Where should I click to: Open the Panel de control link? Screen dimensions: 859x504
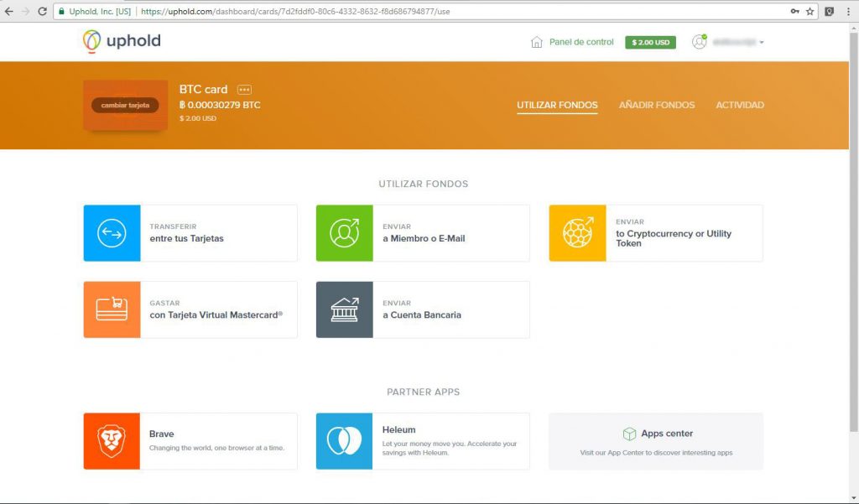point(581,42)
